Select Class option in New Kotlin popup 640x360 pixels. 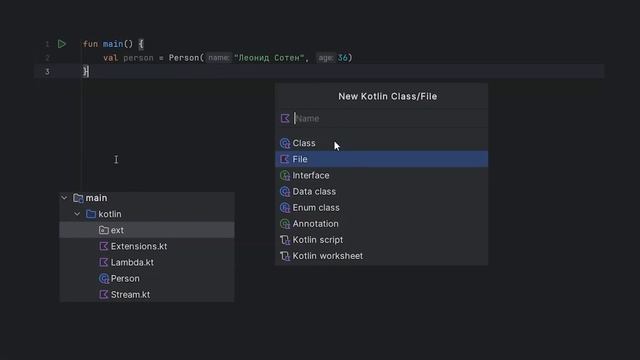click(x=381, y=143)
